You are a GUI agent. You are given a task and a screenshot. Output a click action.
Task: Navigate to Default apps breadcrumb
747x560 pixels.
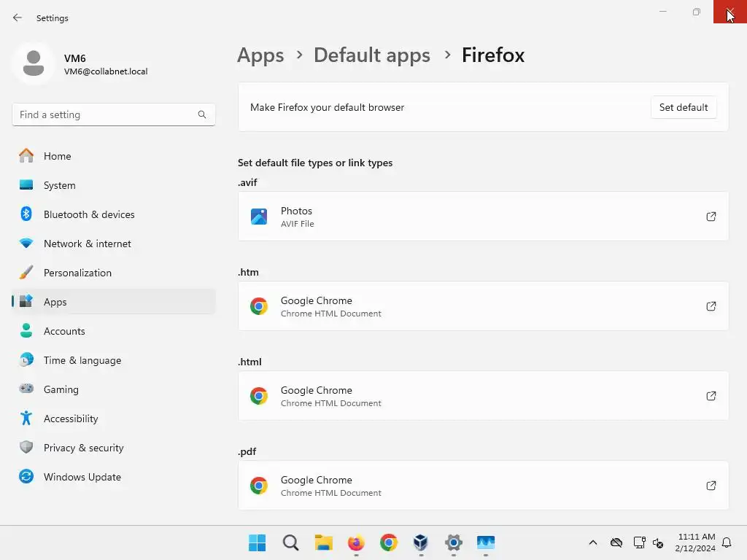click(x=371, y=55)
